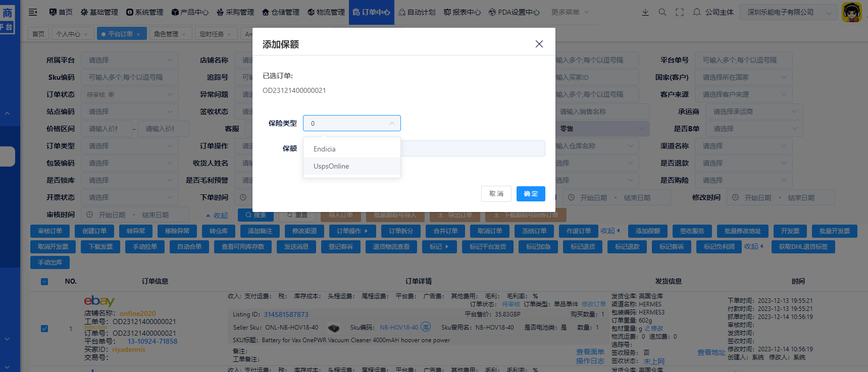
Task: Click 未上网 sign status link
Action: [x=654, y=361]
